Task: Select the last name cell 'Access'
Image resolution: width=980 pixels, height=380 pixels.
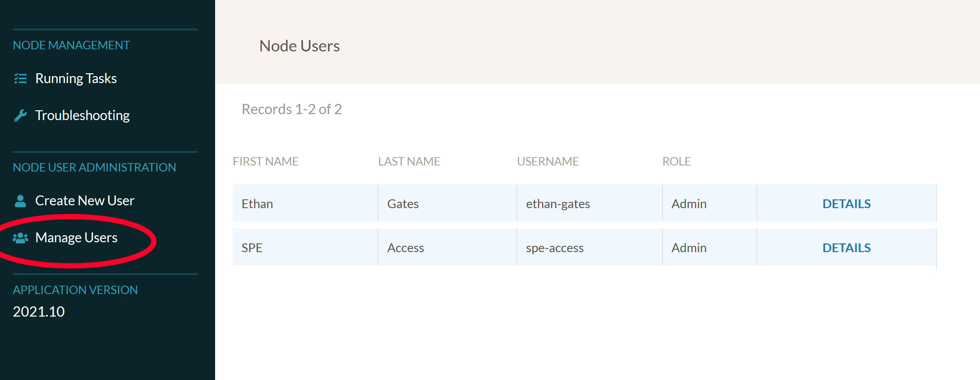Action: (x=447, y=247)
